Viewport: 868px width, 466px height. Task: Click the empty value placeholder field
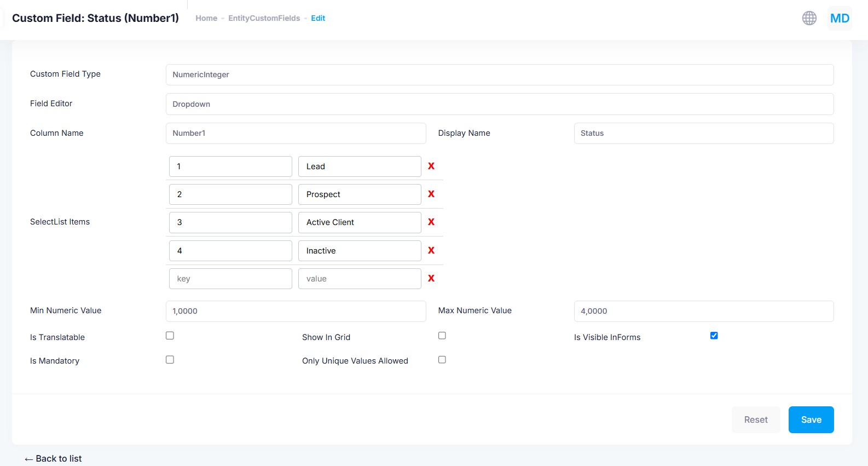360,279
